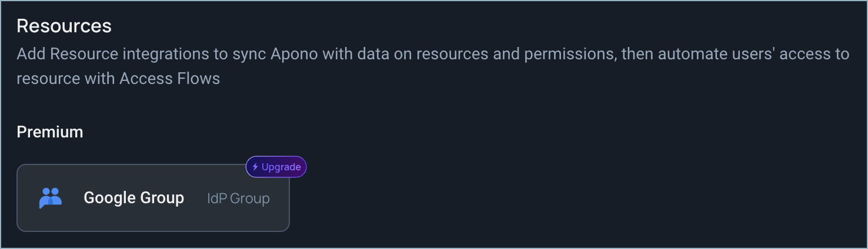Viewport: 868px width, 249px height.
Task: Click the 'resource with Access Flows' line
Action: click(118, 78)
